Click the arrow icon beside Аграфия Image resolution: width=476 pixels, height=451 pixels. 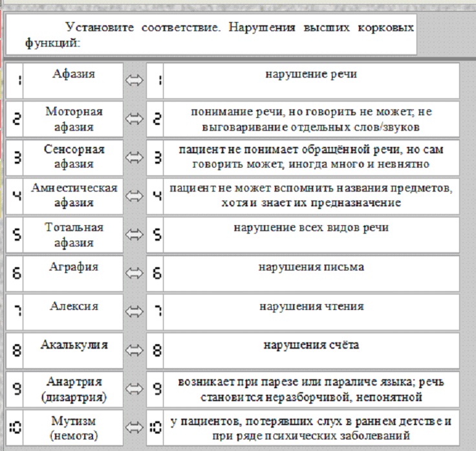pyautogui.click(x=134, y=273)
